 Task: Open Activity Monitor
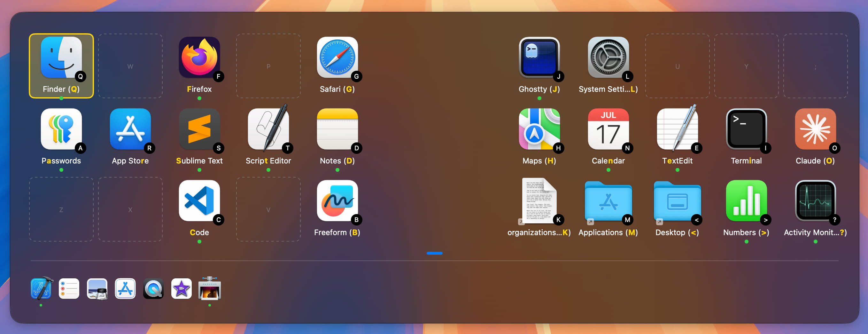(815, 201)
